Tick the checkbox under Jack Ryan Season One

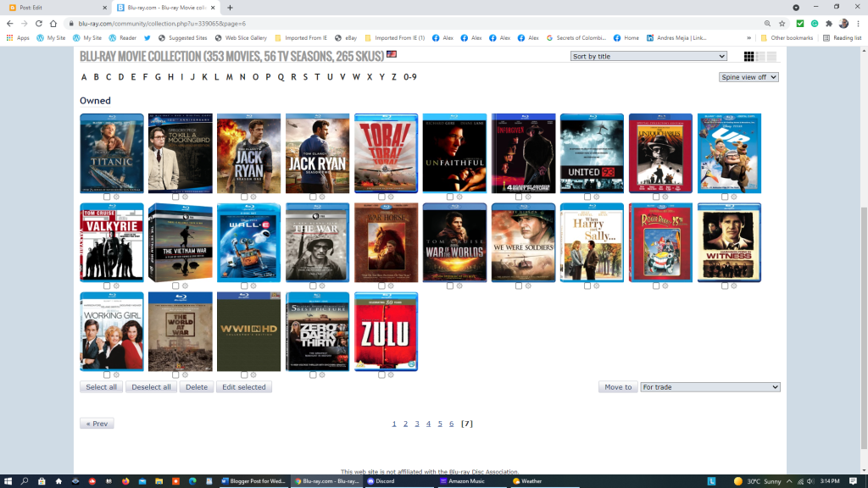coord(244,197)
